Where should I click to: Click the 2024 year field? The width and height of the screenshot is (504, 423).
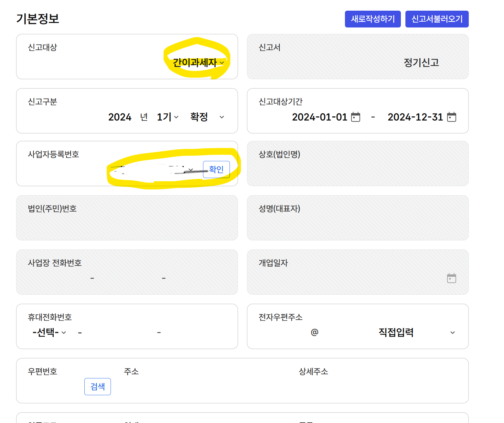click(120, 117)
